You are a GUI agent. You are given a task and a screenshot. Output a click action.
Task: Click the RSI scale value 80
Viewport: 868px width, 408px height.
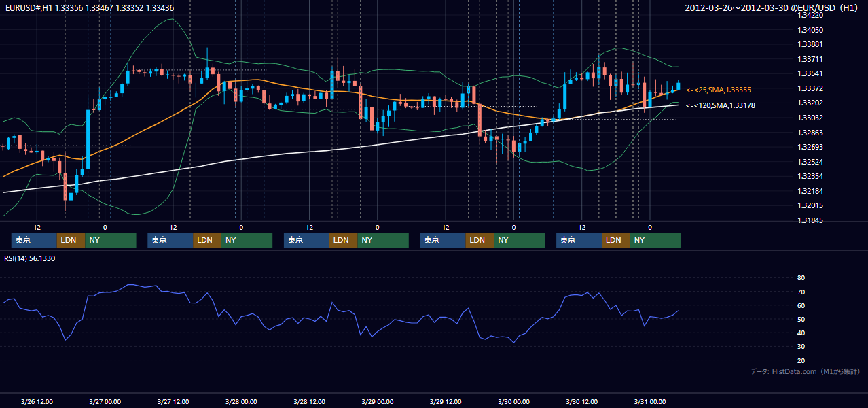click(x=801, y=278)
